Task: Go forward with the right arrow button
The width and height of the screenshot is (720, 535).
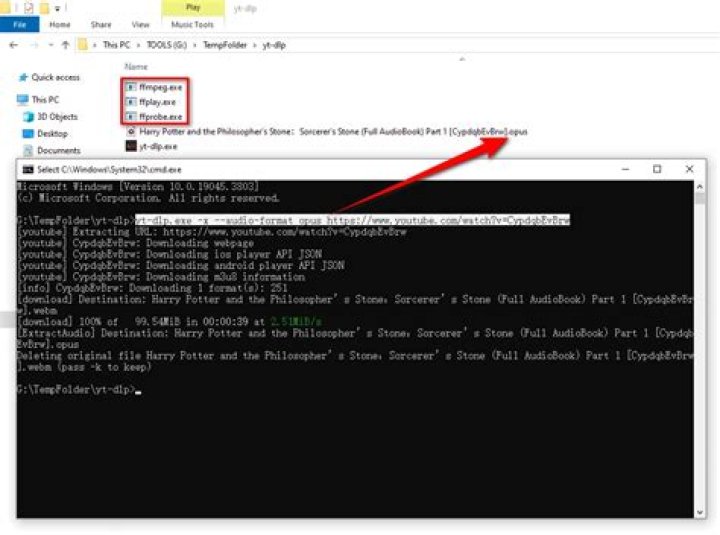Action: tap(34, 45)
